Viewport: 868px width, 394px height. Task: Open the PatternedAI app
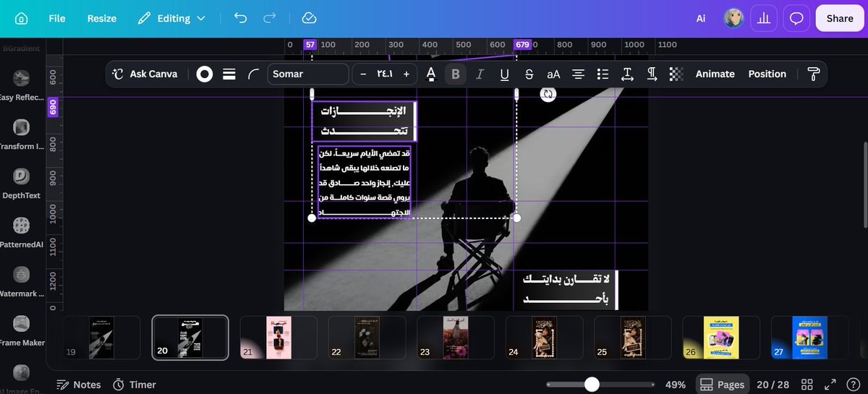21,233
